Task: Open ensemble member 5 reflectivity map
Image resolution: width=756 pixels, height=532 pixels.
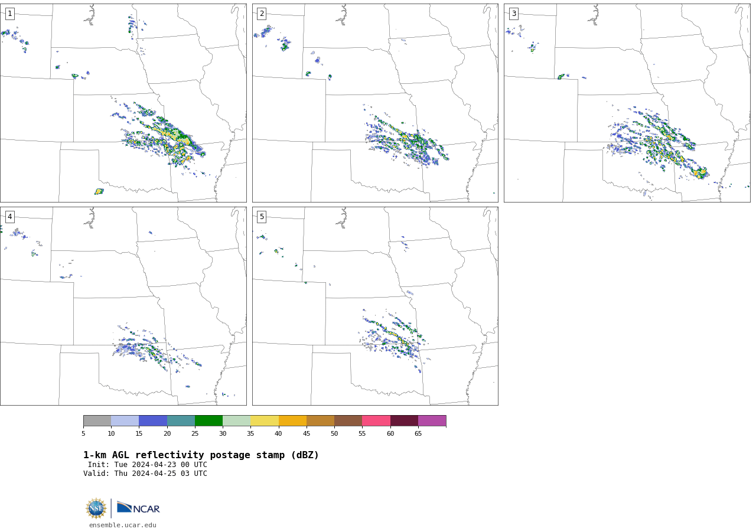Action: pos(375,306)
